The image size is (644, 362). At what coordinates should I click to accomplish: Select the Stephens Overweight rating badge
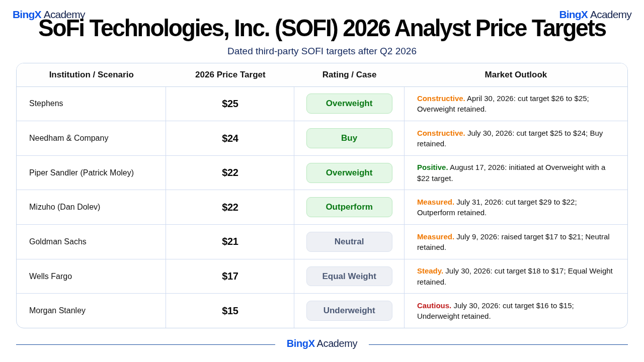[x=349, y=104]
